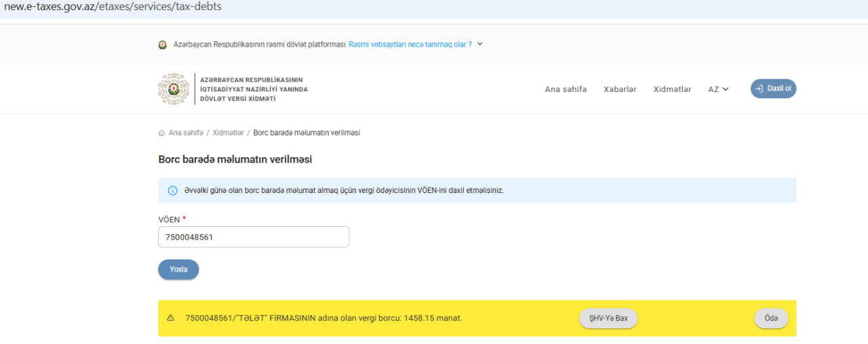Open Ana səhifə in the top navigation
Screen dimensions: 868x344
(x=566, y=89)
